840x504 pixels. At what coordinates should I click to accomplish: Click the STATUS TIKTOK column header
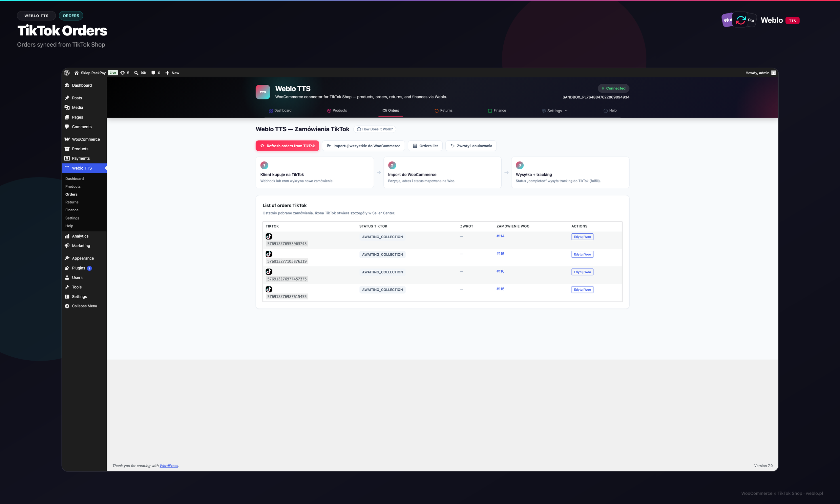tap(373, 226)
